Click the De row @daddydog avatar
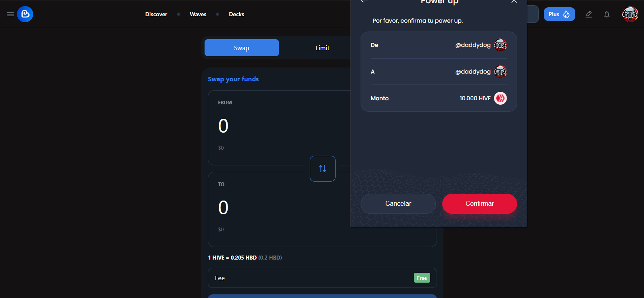Viewport: 644px width, 298px height. (500, 45)
